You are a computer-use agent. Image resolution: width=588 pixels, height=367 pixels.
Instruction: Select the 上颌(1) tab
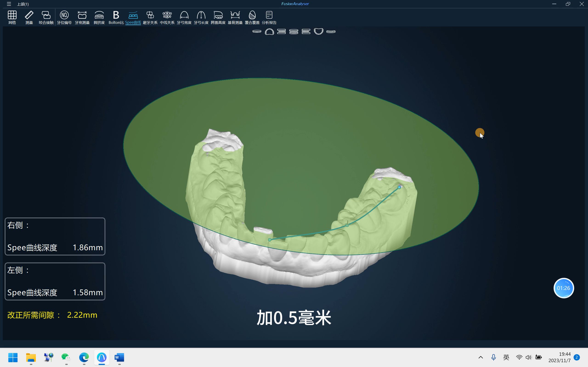click(23, 4)
